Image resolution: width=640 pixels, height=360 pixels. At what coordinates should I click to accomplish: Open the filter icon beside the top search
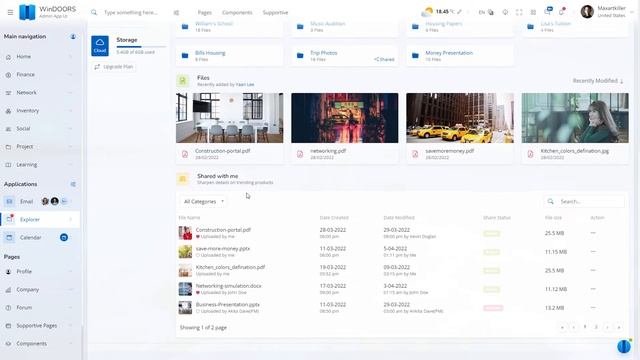click(x=176, y=13)
